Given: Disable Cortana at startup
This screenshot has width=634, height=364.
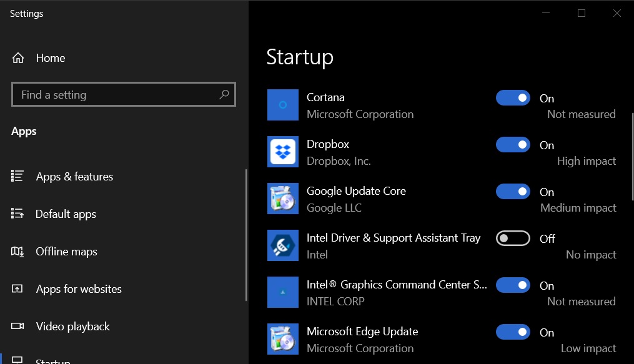Looking at the screenshot, I should [x=513, y=98].
